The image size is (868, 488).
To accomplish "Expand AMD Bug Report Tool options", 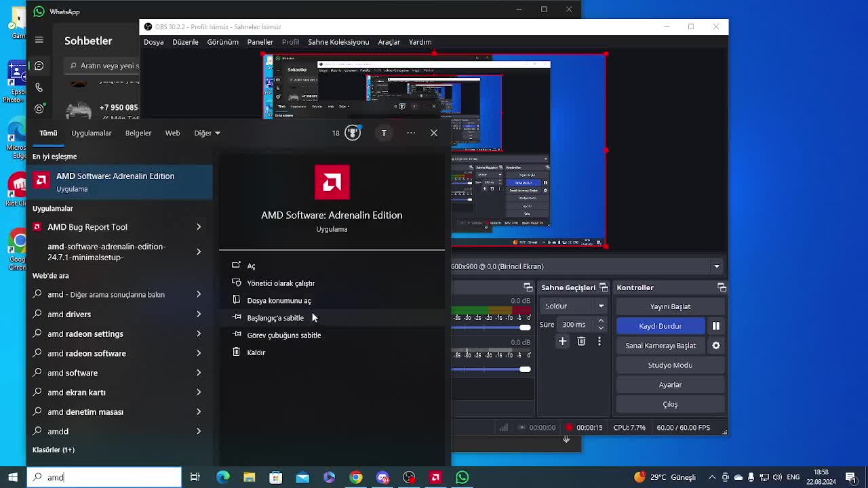I will (199, 227).
